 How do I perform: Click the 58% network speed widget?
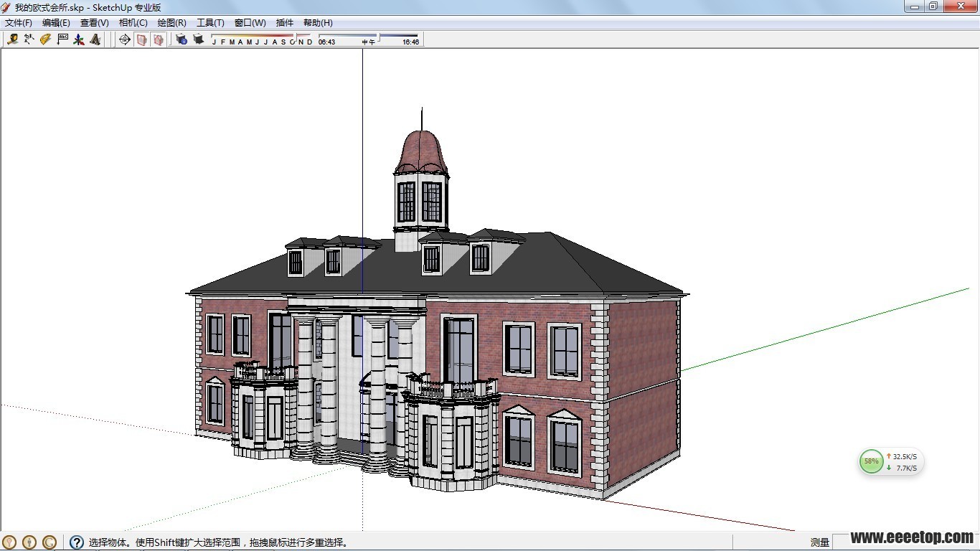[x=892, y=462]
